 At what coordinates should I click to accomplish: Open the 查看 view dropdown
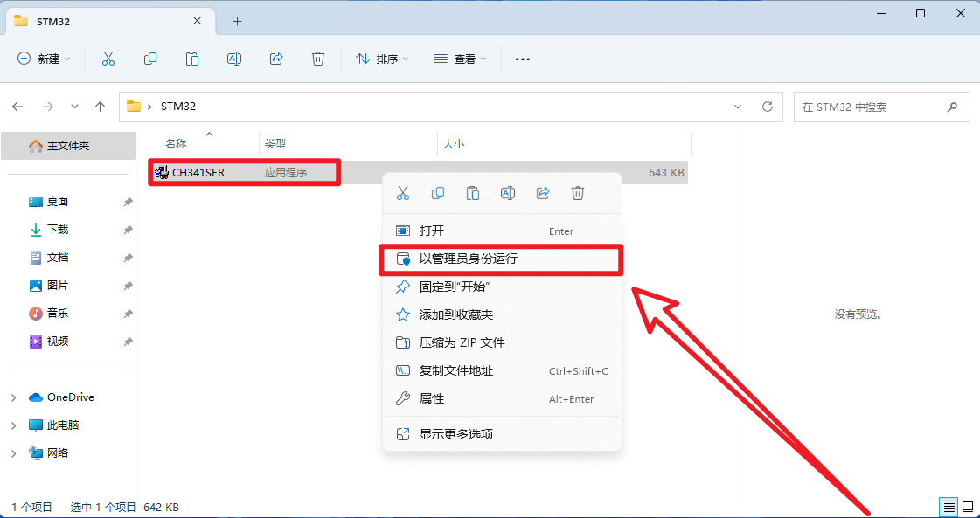pyautogui.click(x=459, y=59)
